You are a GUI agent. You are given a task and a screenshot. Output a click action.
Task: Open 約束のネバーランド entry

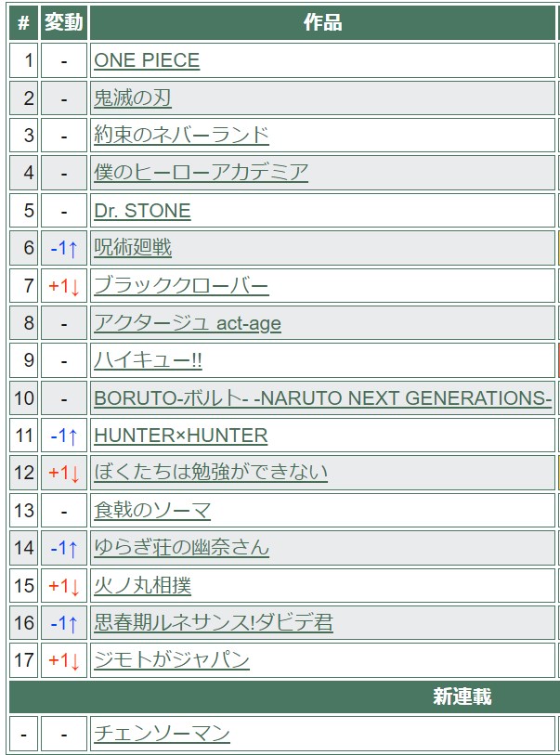(181, 136)
